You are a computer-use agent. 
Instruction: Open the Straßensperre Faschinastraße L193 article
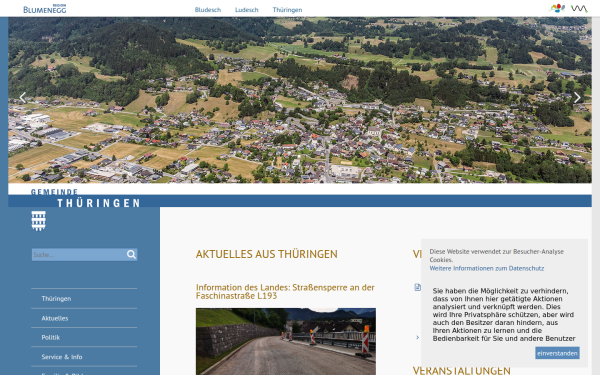tap(285, 291)
